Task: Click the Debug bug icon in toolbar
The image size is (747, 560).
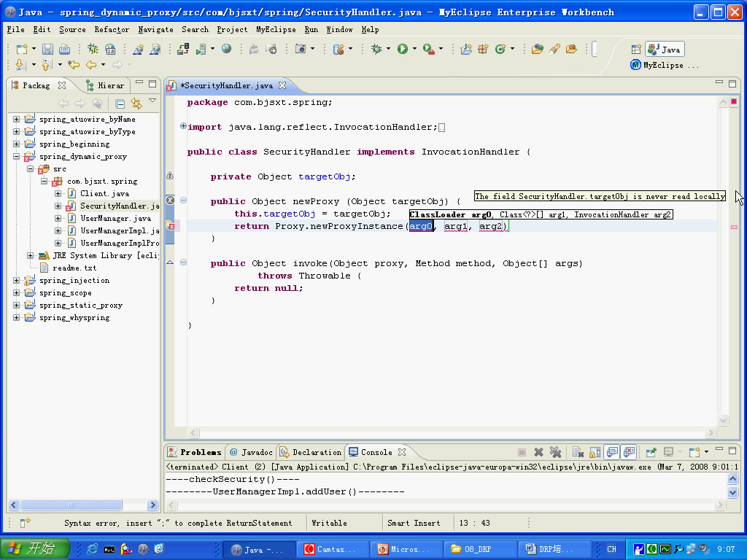Action: (376, 49)
